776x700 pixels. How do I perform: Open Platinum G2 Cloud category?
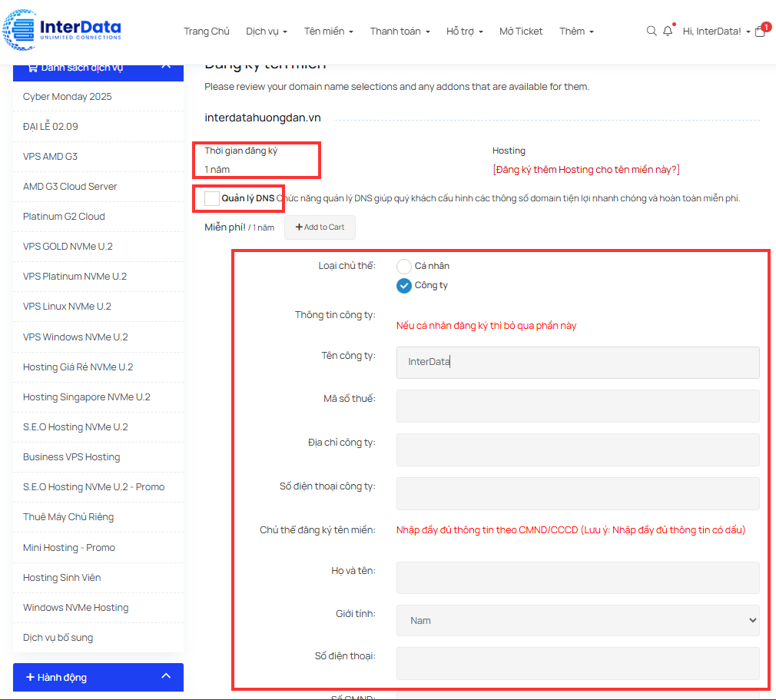pos(64,217)
